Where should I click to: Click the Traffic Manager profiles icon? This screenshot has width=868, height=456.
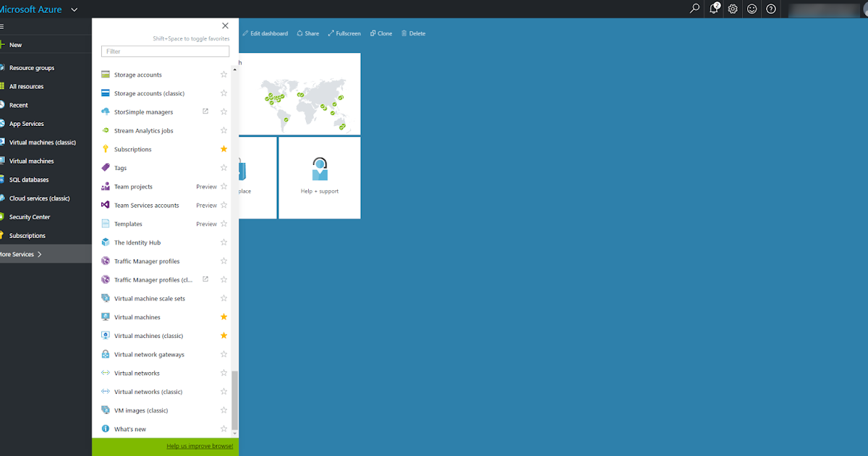[104, 261]
